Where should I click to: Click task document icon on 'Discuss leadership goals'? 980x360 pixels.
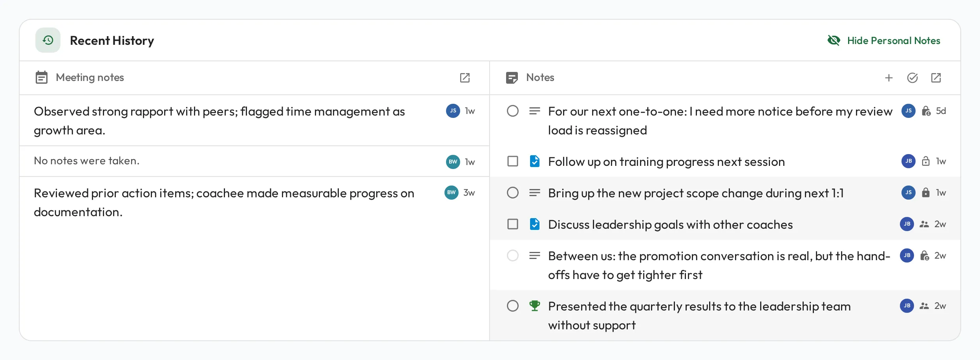click(x=535, y=224)
